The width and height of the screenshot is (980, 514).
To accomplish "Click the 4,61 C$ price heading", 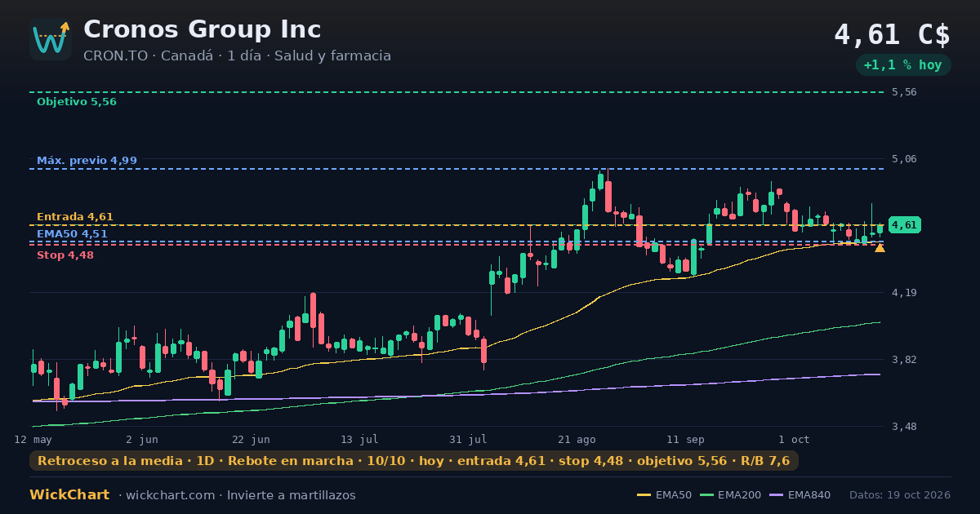I will (892, 35).
